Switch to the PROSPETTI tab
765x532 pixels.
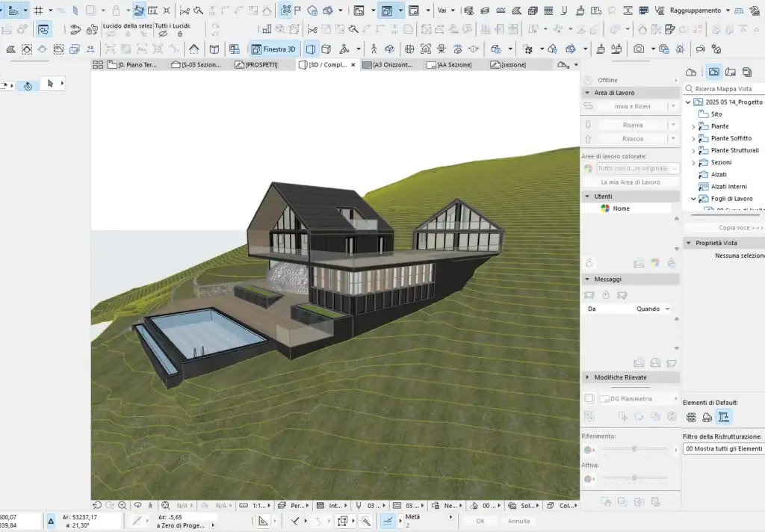(x=261, y=65)
